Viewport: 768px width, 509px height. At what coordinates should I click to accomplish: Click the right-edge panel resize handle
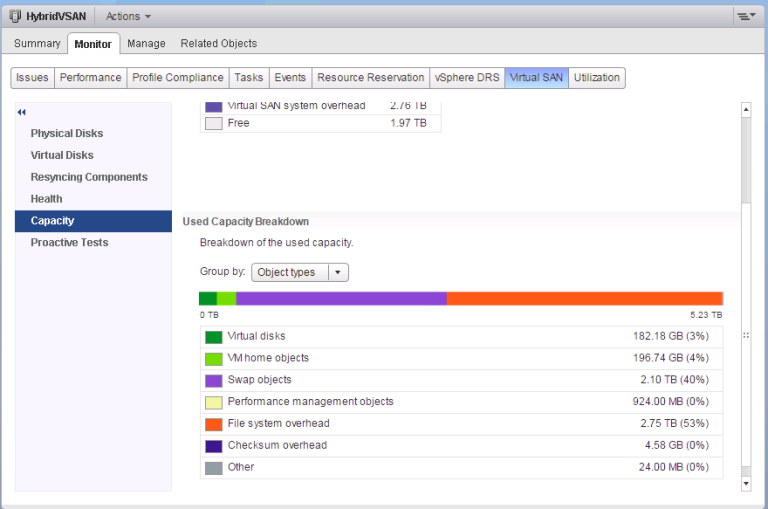point(745,336)
